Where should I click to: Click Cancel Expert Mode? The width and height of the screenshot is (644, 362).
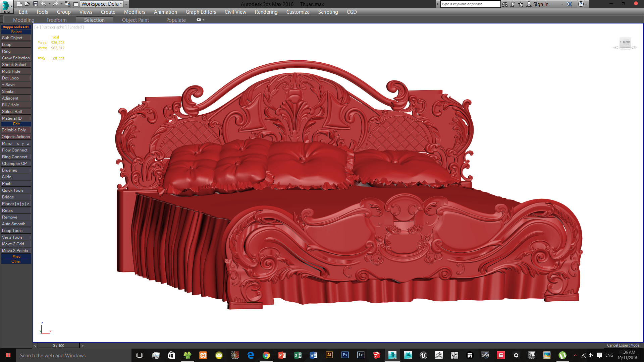[623, 345]
